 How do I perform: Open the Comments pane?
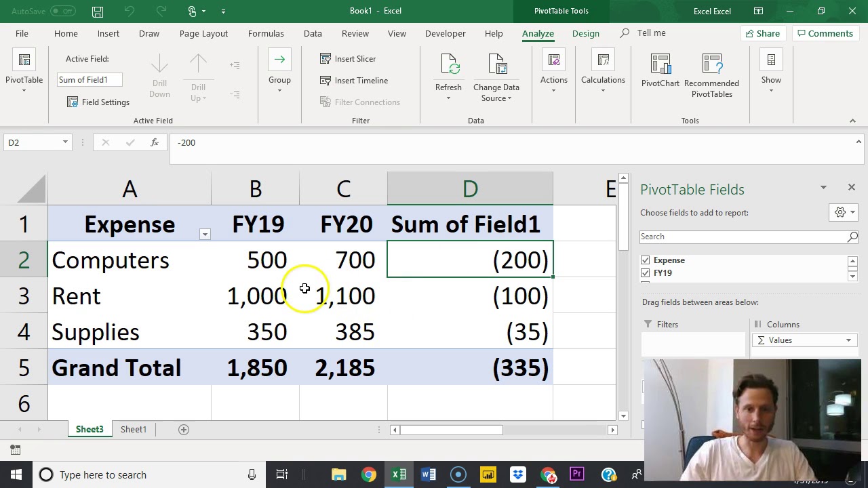pyautogui.click(x=825, y=33)
